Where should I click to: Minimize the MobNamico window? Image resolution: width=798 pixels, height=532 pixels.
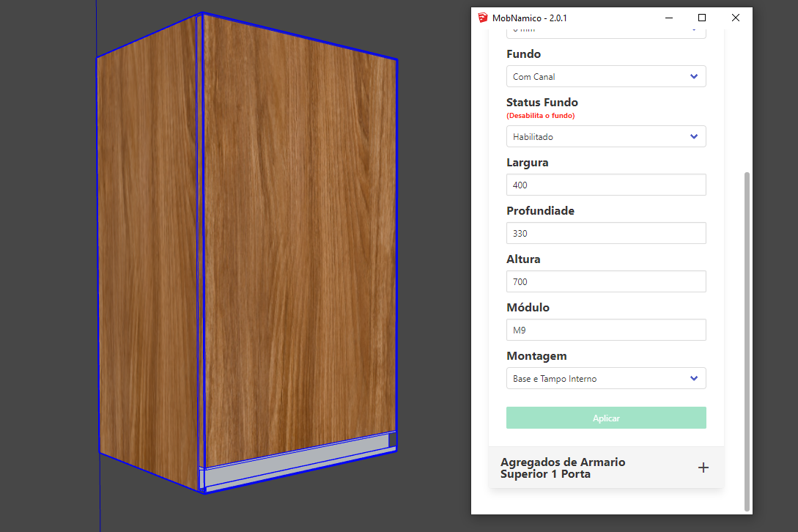click(668, 18)
